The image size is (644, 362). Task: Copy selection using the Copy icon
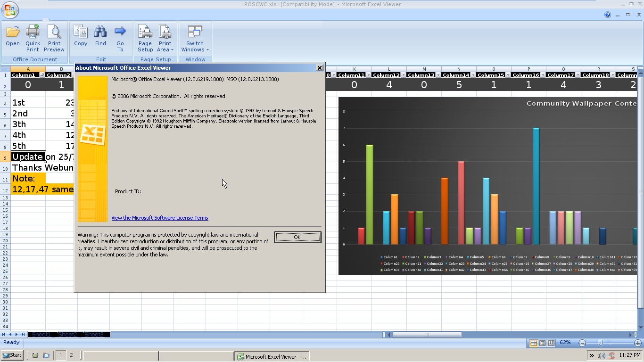[x=81, y=36]
